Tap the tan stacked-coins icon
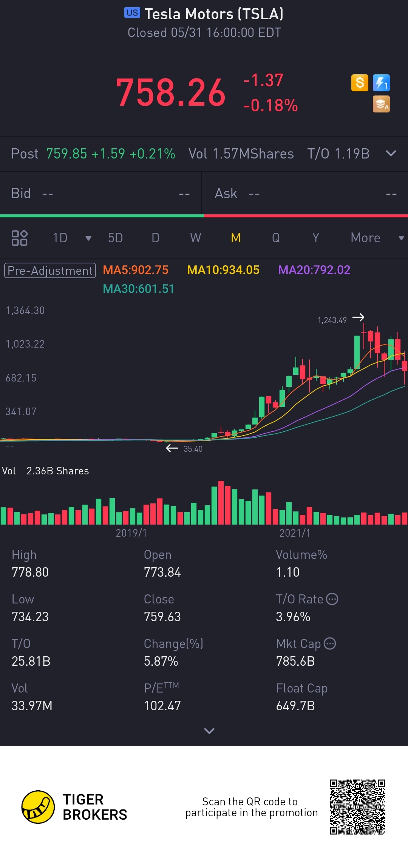This screenshot has height=868, width=408. (381, 104)
